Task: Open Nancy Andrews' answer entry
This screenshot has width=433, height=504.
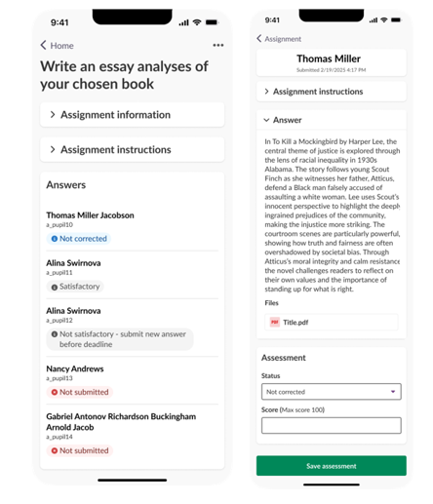Action: pyautogui.click(x=132, y=380)
